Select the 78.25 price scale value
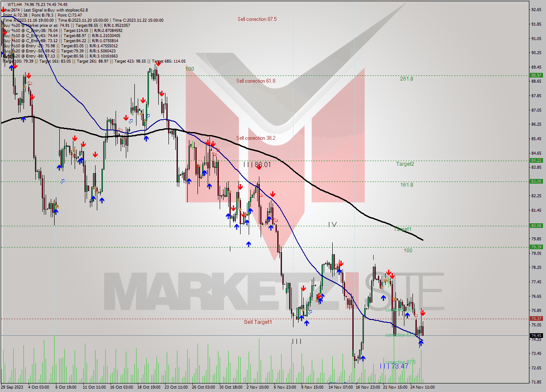Image resolution: width=546 pixels, height=392 pixels. (x=536, y=268)
